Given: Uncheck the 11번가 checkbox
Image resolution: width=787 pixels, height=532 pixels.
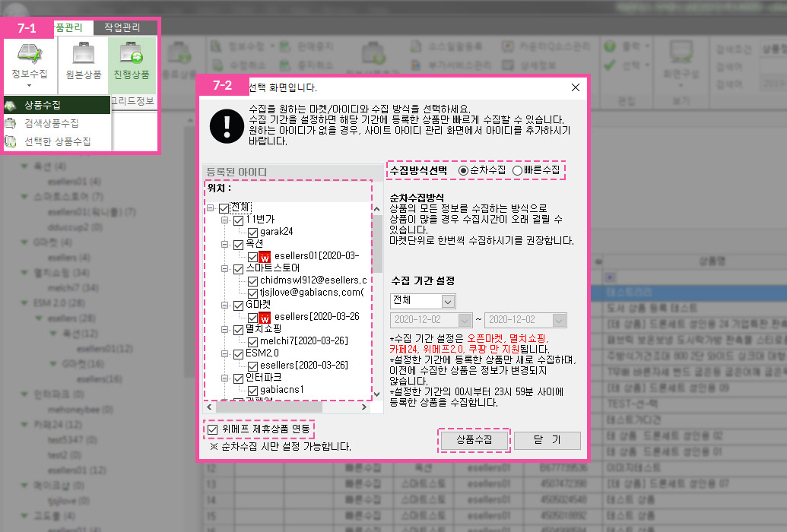Looking at the screenshot, I should [239, 220].
